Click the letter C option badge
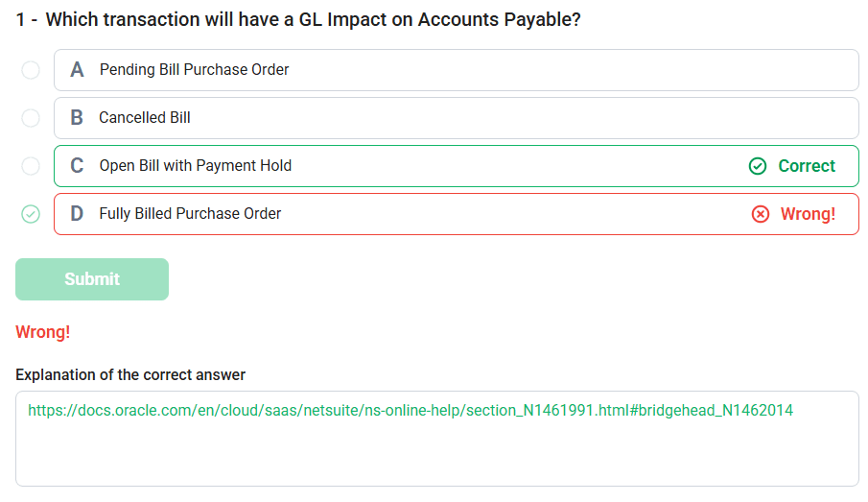Screen dimensions: 868x502 77,166
